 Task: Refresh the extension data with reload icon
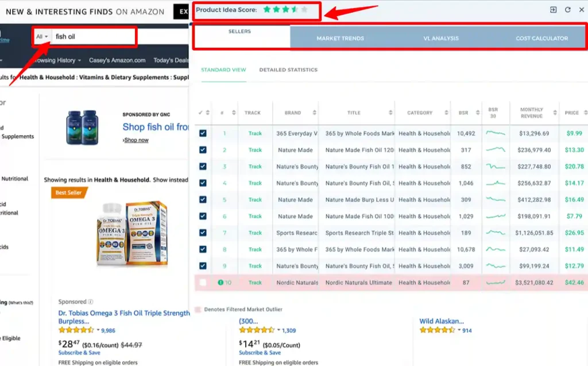(x=567, y=10)
